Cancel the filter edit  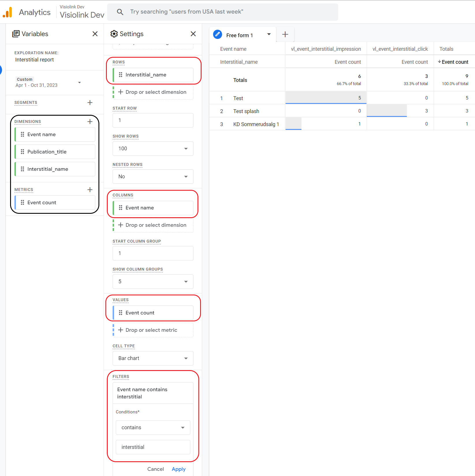point(156,469)
